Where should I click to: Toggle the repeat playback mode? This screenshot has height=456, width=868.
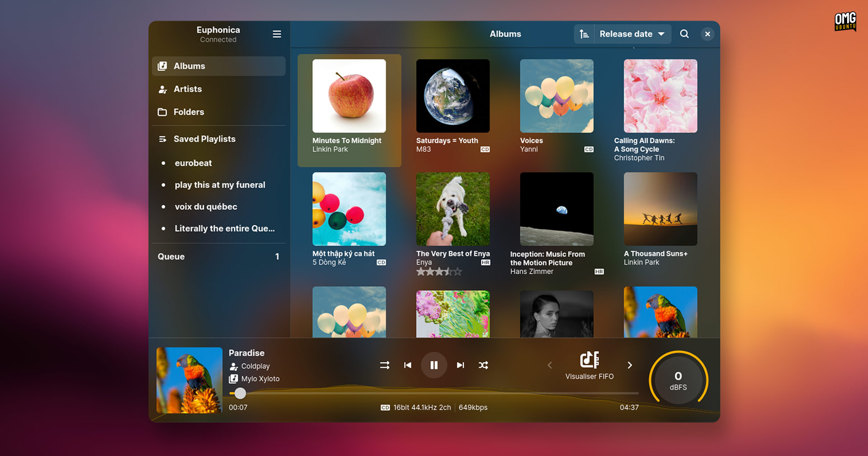pyautogui.click(x=384, y=365)
